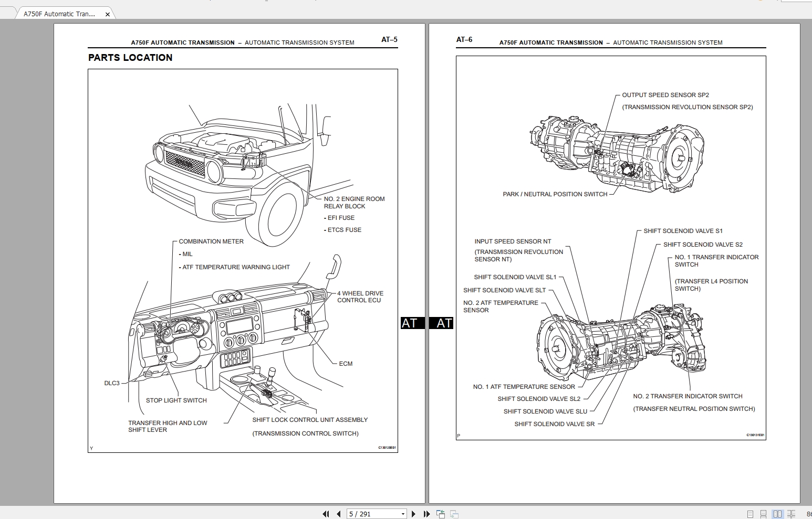The width and height of the screenshot is (812, 519).
Task: Close the A750F Automatic Tran tab
Action: [108, 14]
